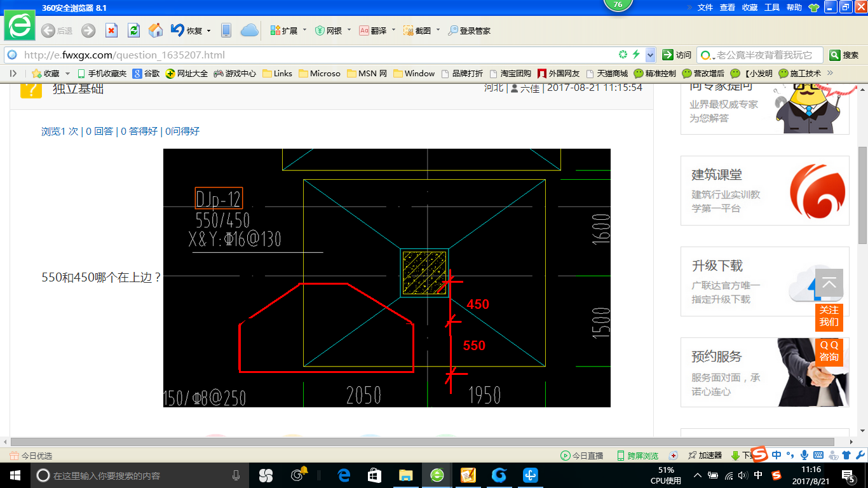
Task: Click 跨屏浏览 in the status bar
Action: (x=637, y=456)
